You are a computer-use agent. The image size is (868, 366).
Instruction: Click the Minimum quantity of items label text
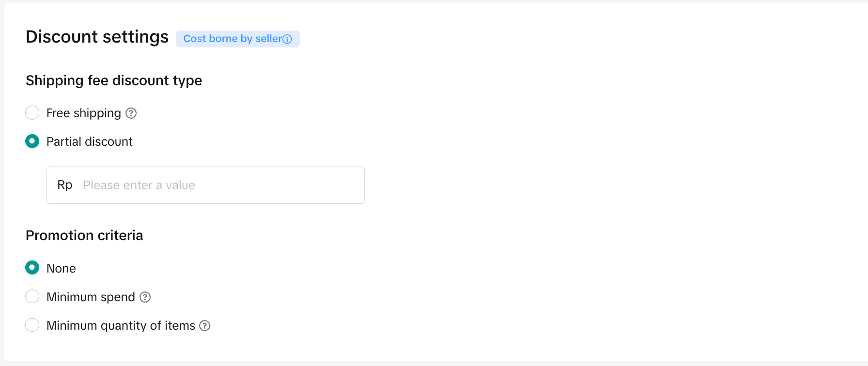coord(121,326)
